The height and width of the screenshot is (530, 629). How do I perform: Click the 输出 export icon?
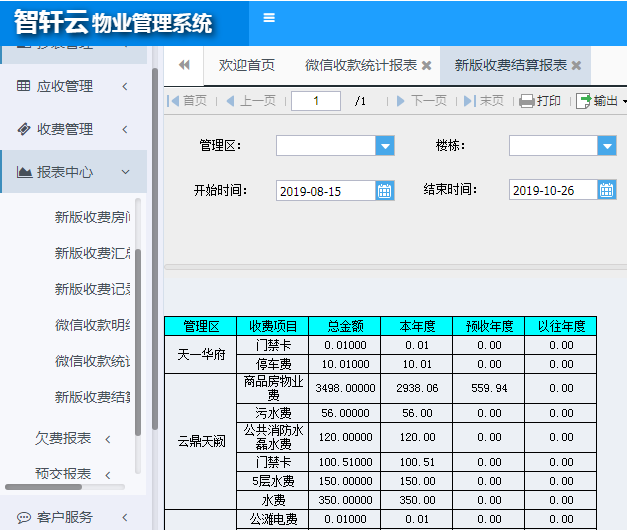pos(584,101)
